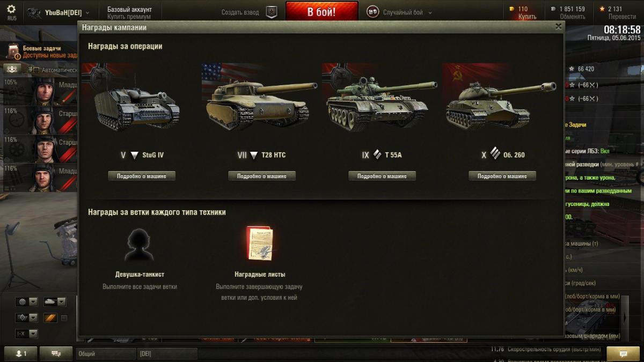Click Подробно о машине under StuG IV
The image size is (644, 362).
(x=142, y=176)
